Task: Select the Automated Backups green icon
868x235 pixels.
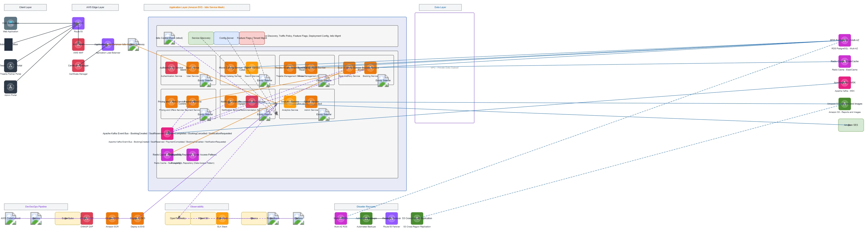Action: click(x=366, y=218)
